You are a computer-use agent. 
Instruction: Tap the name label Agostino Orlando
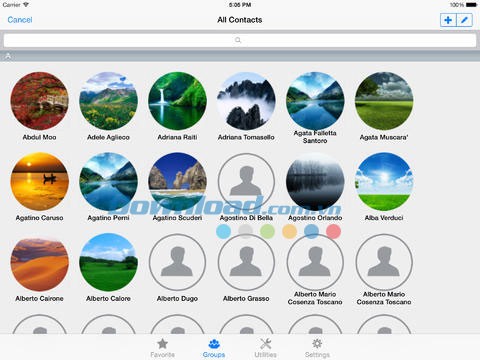click(x=315, y=218)
